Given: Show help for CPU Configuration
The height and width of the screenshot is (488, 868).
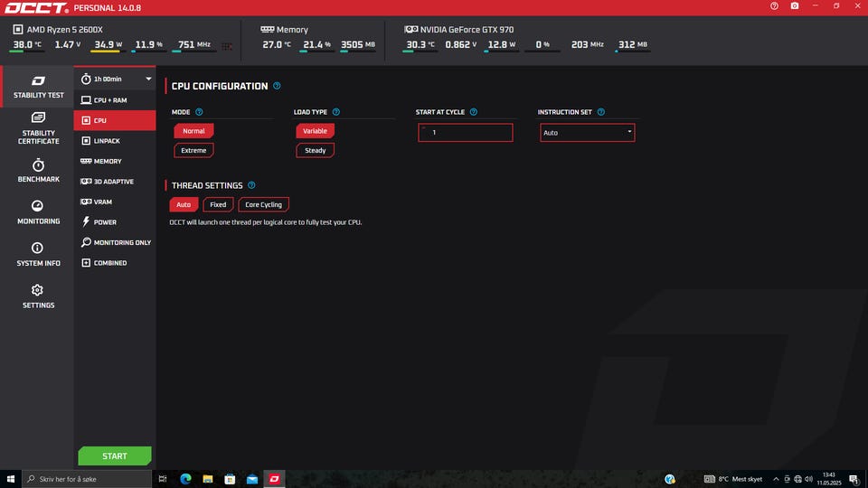Looking at the screenshot, I should click(x=277, y=86).
